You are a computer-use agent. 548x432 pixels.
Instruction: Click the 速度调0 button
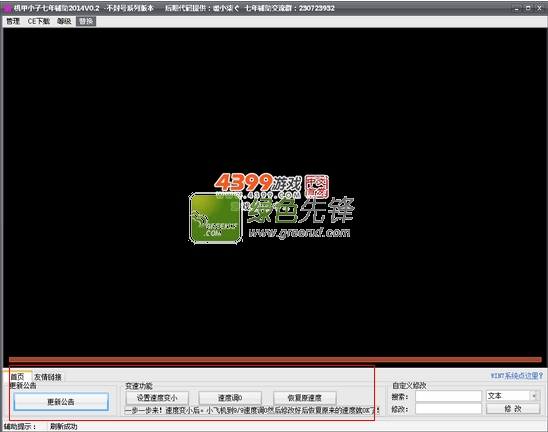230,398
